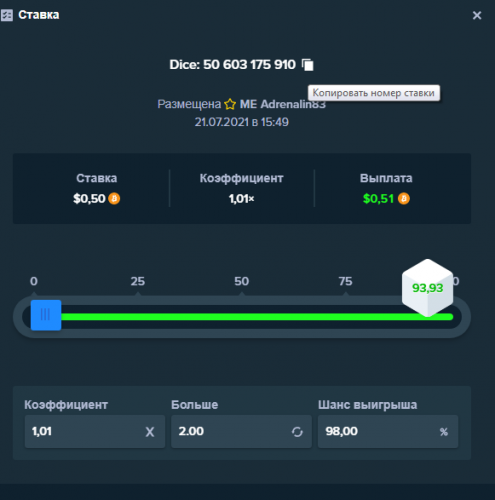Click the Dice: 50 603 175 910 bet ID

point(232,65)
